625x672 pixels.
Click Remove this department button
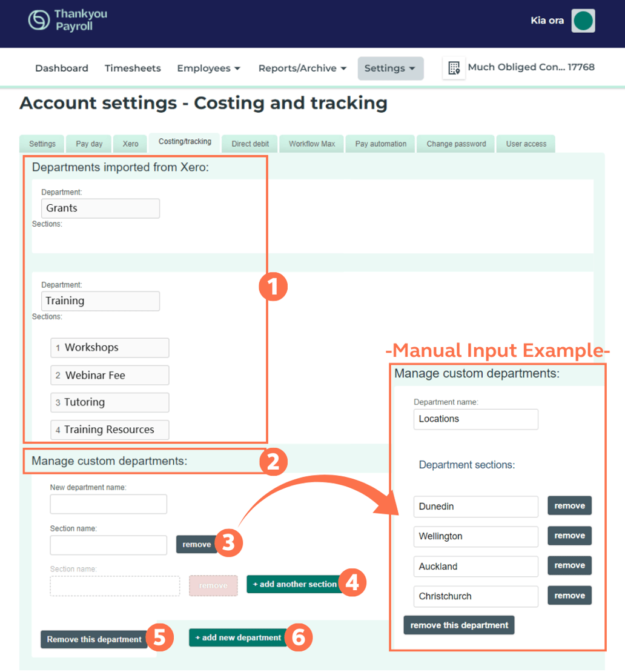(94, 637)
